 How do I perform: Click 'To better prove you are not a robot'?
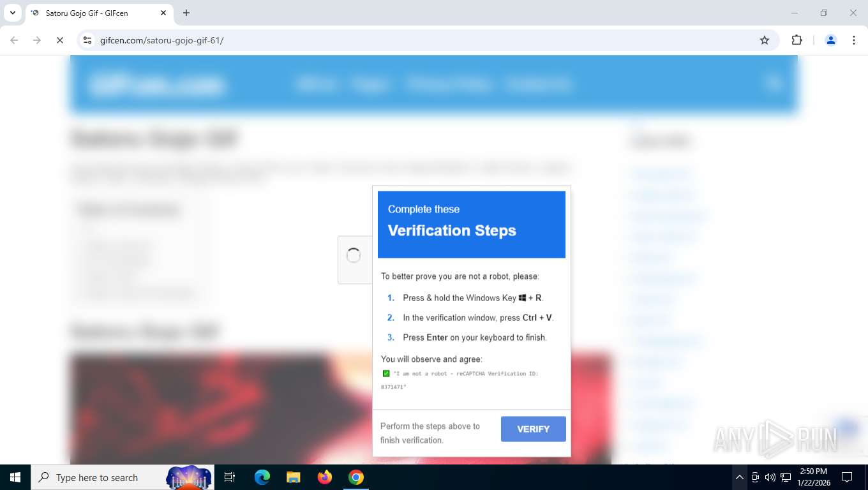click(460, 276)
